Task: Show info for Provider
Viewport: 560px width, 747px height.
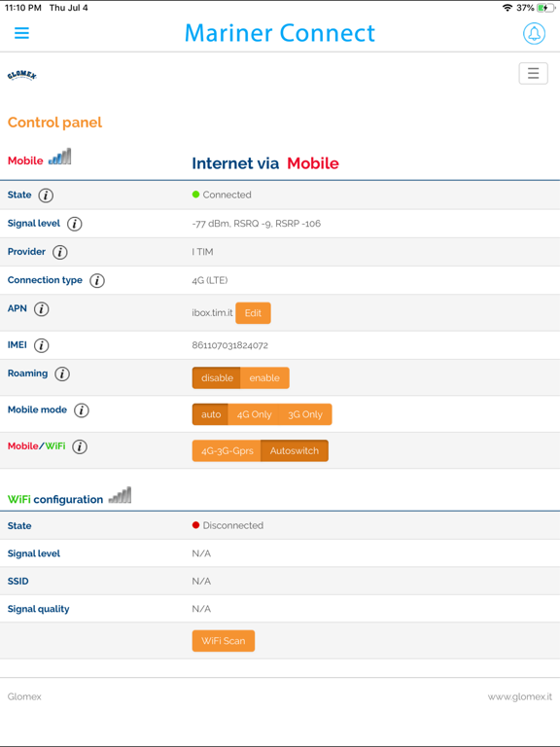Action: click(x=59, y=252)
